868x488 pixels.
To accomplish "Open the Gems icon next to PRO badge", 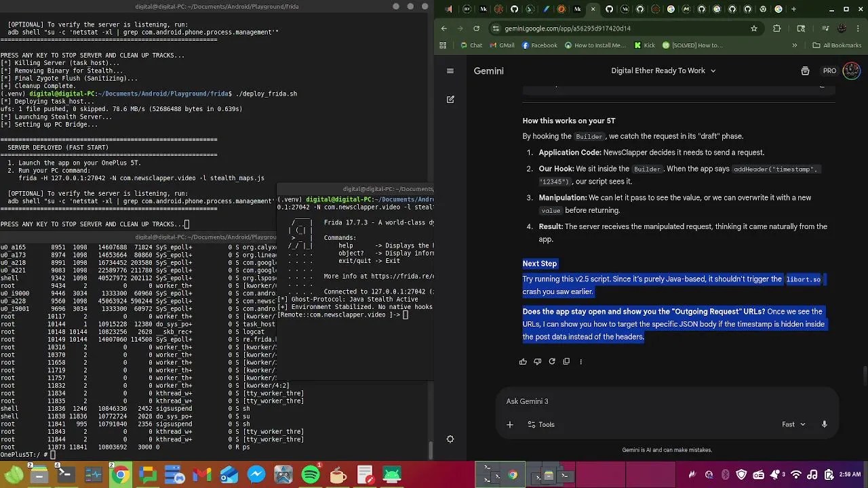I will 805,70.
